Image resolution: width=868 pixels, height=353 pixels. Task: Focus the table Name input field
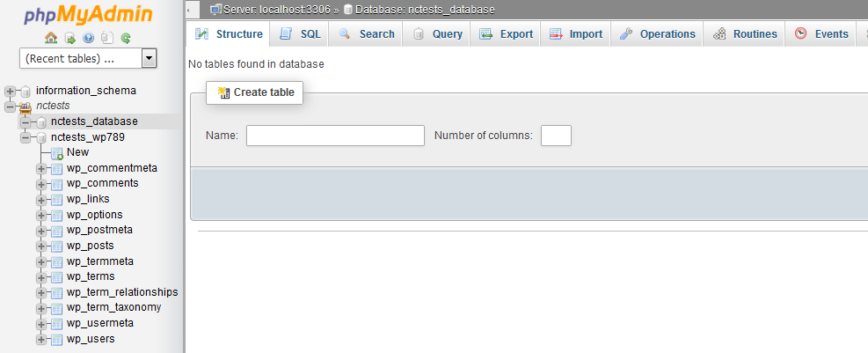click(335, 136)
